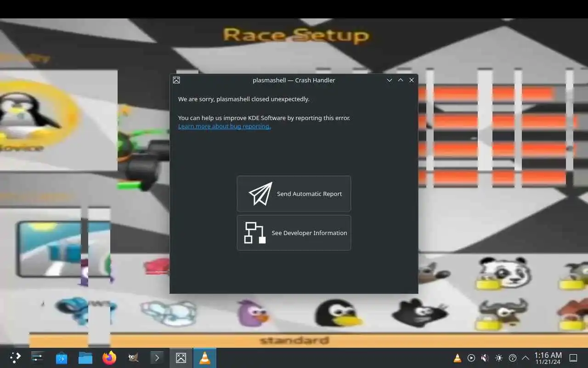
Task: Launch Firefox from the taskbar
Action: [x=109, y=358]
